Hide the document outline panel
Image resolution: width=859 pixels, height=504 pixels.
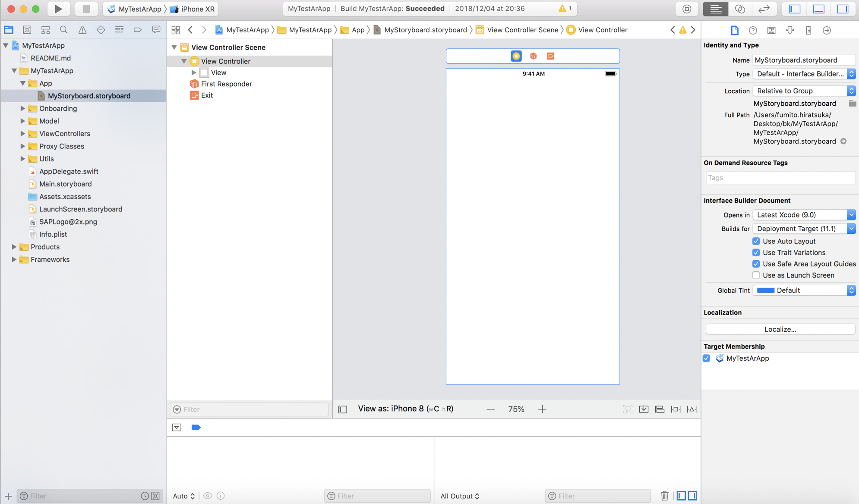pos(343,409)
